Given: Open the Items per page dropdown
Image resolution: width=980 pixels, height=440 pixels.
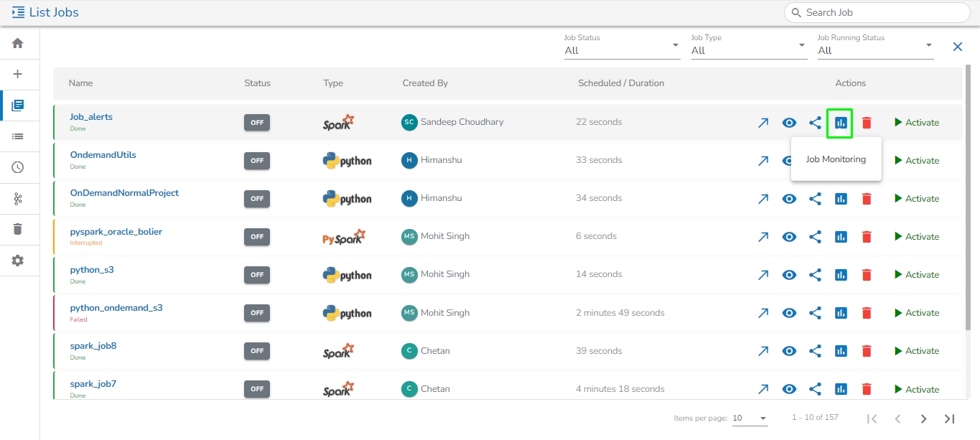Looking at the screenshot, I should (750, 418).
